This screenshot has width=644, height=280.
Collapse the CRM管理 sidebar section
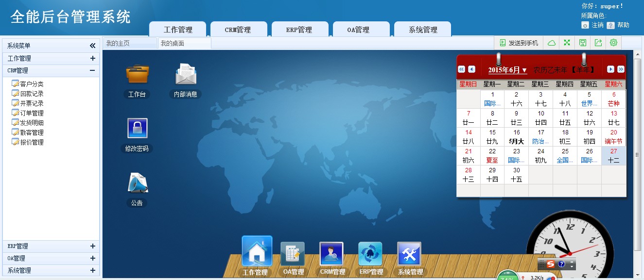(92, 70)
